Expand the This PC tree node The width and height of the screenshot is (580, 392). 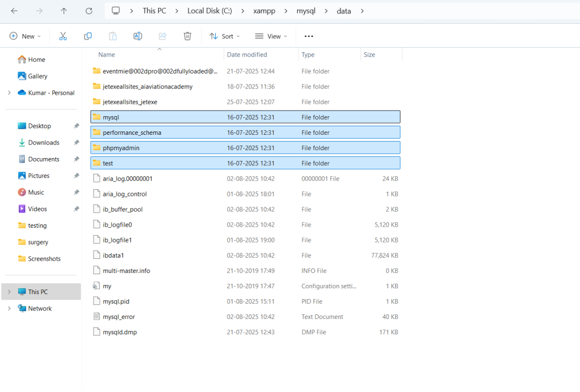[x=9, y=292]
